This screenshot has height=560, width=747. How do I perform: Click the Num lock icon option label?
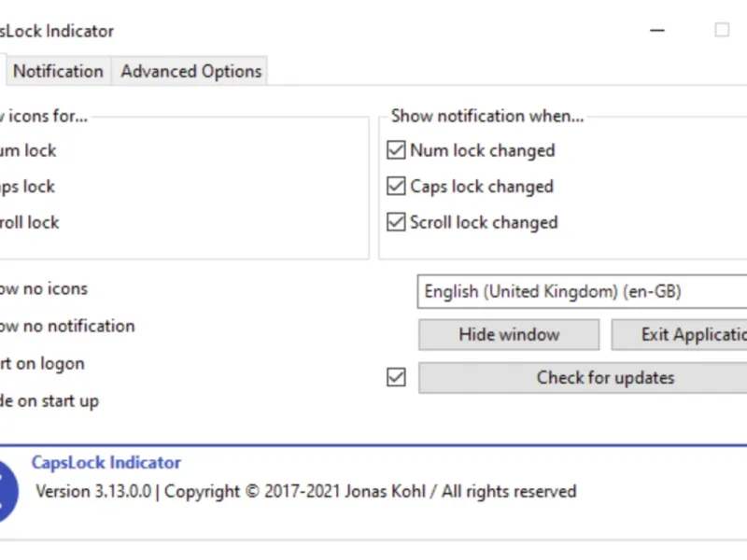(28, 150)
